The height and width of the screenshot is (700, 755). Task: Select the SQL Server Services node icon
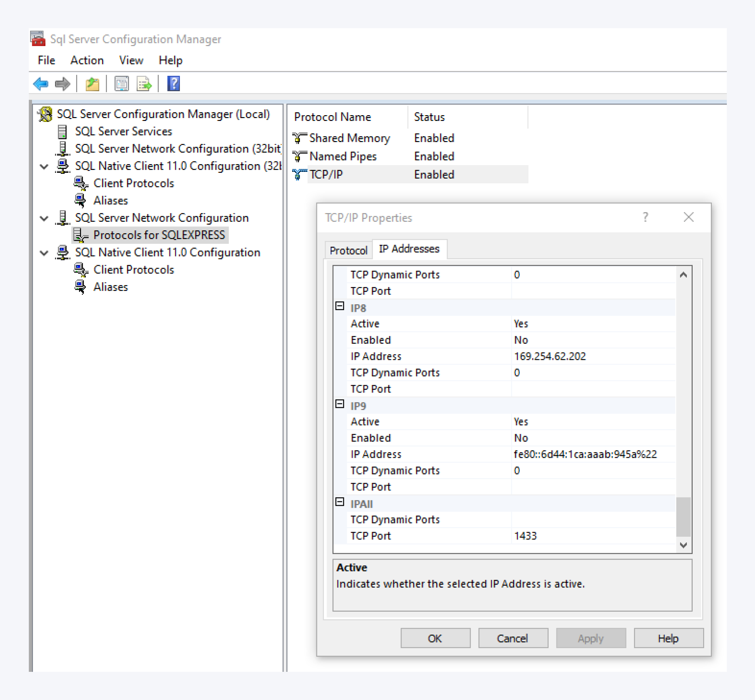click(63, 131)
